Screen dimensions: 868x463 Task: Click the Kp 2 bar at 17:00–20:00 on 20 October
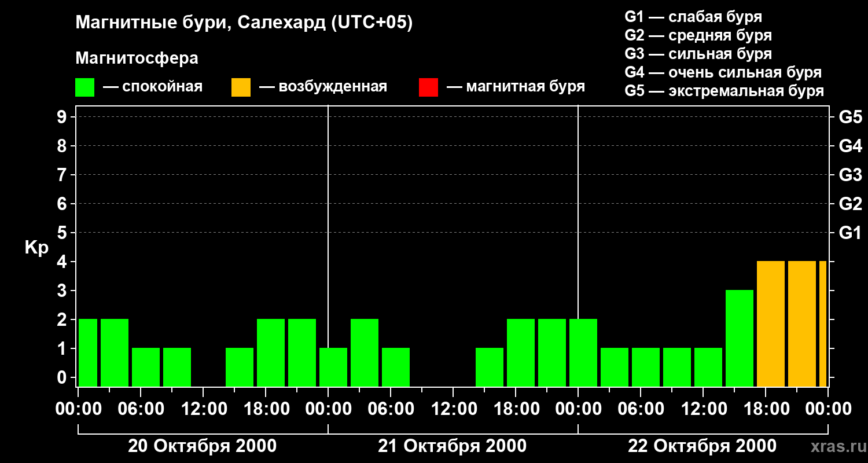click(x=271, y=352)
